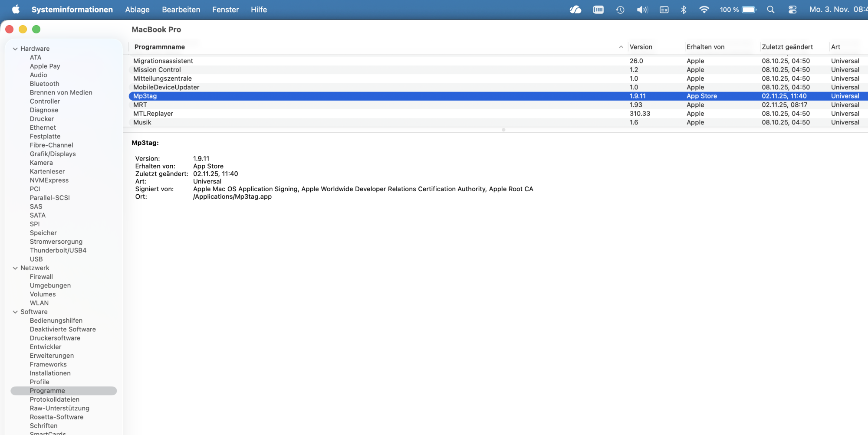Viewport: 868px width, 435px height.
Task: Open the Apple menu
Action: point(16,10)
